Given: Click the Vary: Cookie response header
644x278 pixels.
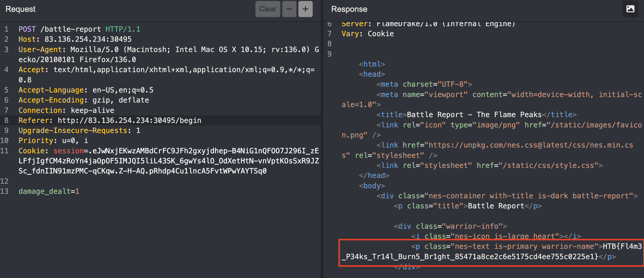Looking at the screenshot, I should 367,34.
